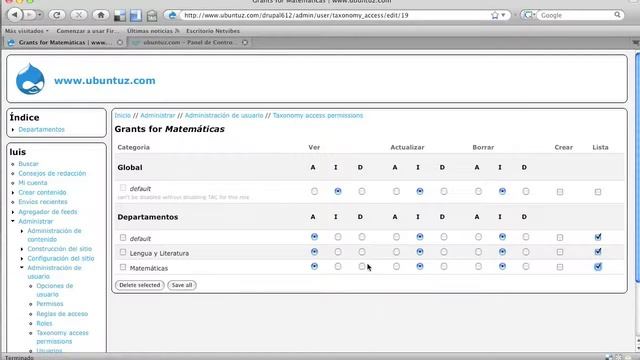The image size is (640, 360).
Task: Open Últimas noticias bookmark feed
Action: (x=153, y=31)
